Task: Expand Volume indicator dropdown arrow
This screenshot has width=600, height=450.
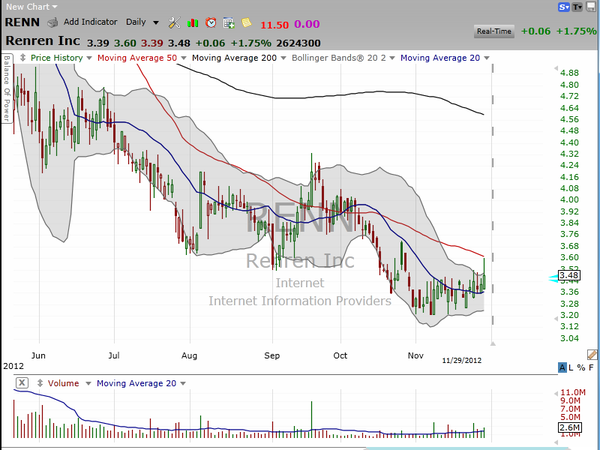Action: point(88,383)
